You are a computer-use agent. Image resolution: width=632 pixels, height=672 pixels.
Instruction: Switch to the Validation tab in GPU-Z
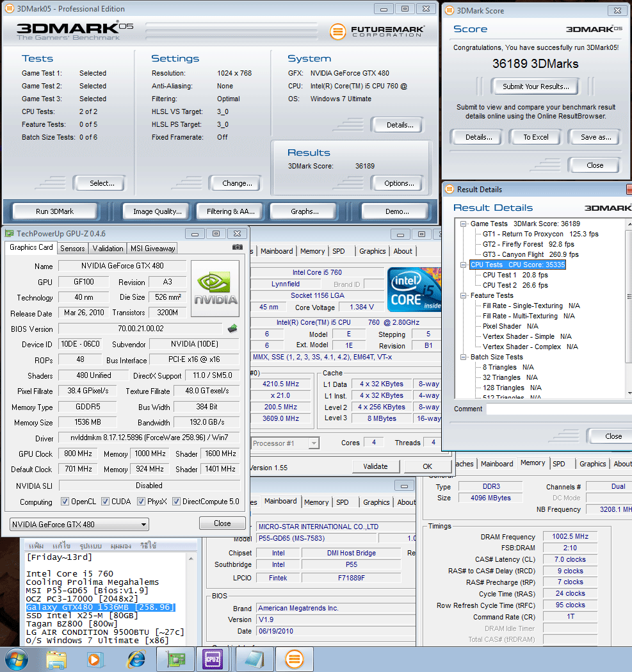point(108,248)
